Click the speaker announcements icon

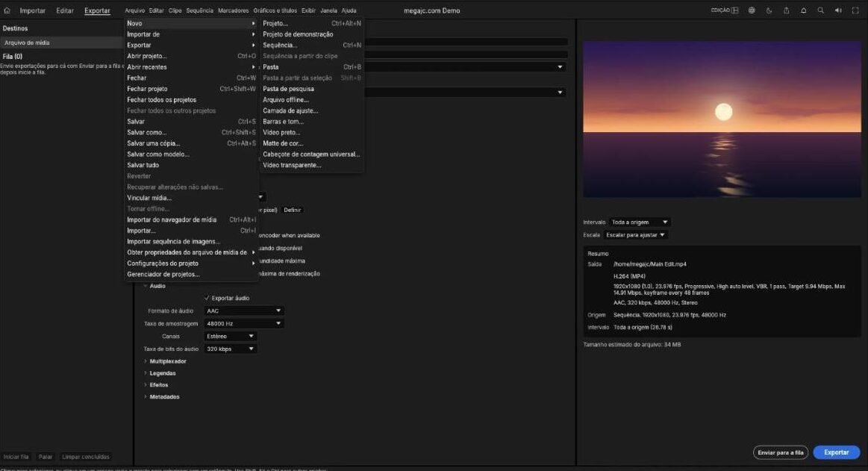point(838,10)
